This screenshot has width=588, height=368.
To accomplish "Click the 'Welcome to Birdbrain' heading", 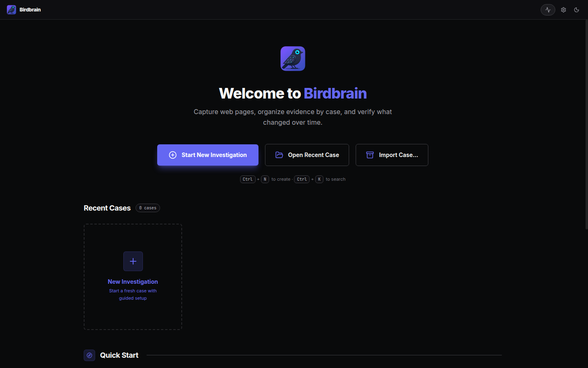I will coord(293,93).
